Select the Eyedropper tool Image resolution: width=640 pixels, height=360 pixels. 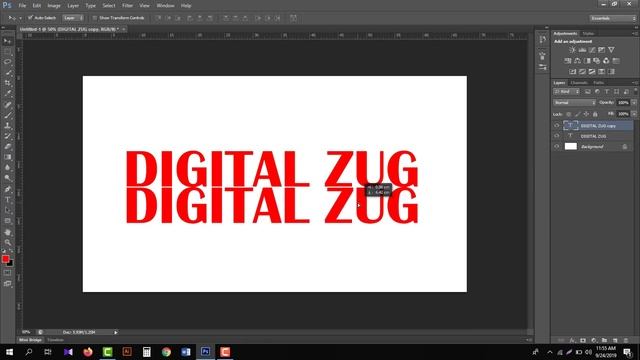tap(7, 93)
